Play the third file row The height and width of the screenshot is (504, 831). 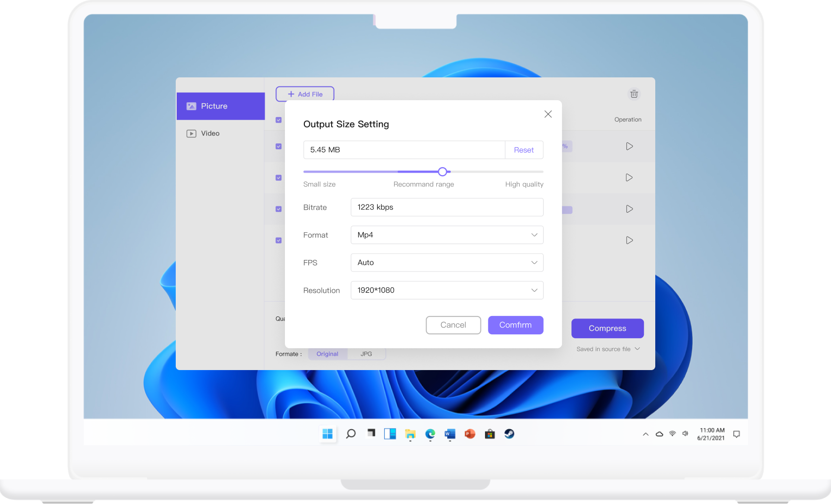point(629,209)
